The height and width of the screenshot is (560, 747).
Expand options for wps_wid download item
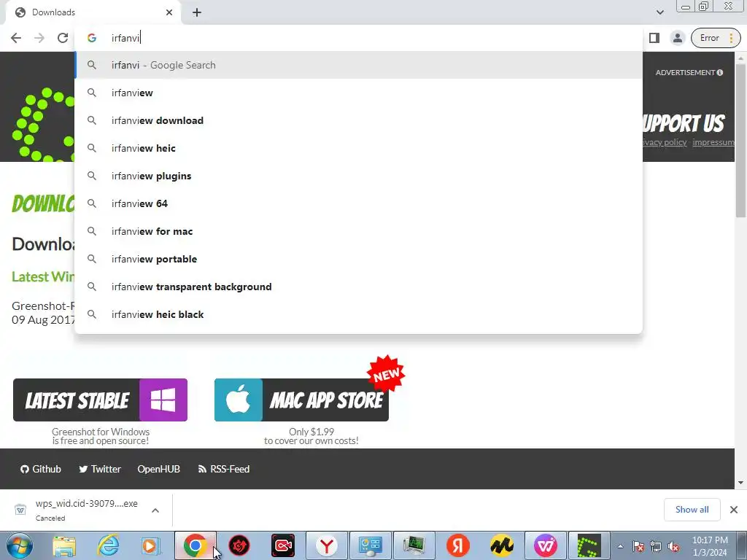155,510
